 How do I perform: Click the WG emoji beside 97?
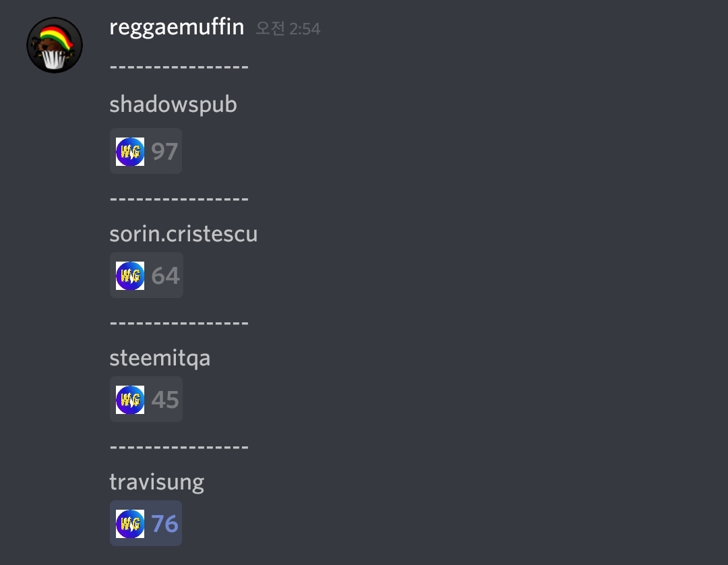coord(130,151)
